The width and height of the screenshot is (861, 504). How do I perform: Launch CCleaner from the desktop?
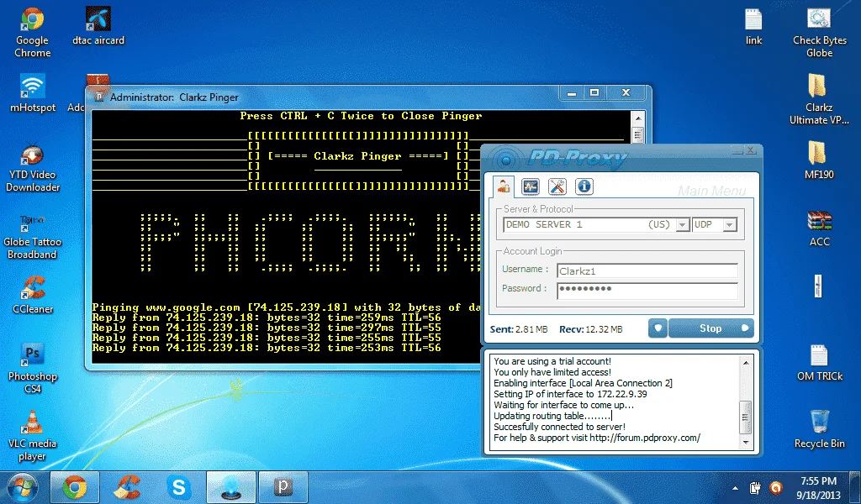click(33, 295)
